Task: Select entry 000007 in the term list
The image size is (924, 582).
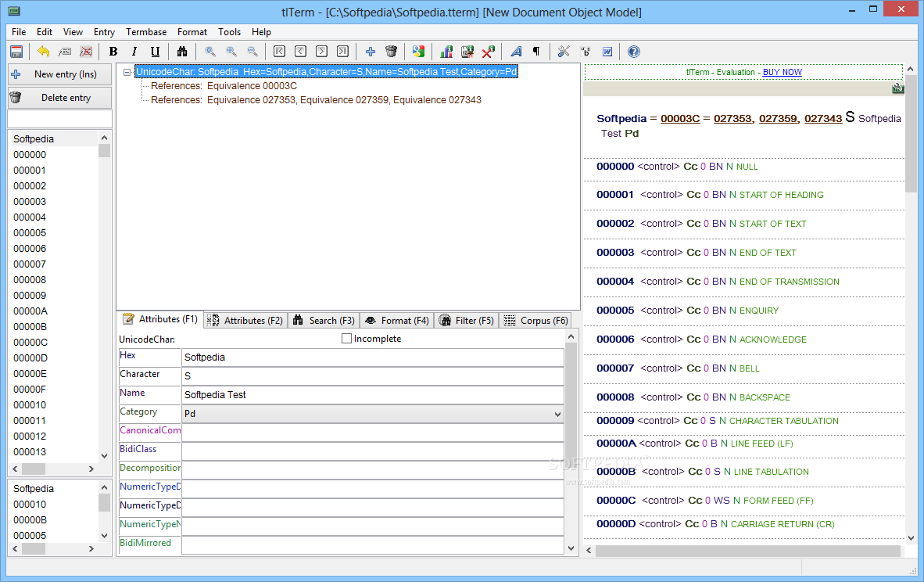Action: pyautogui.click(x=30, y=264)
